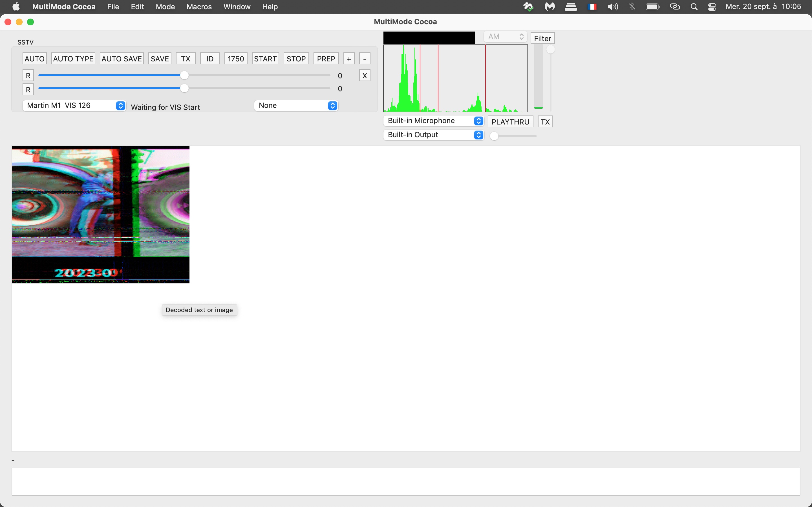Toggle PLAYTHRU audio monitoring

coord(510,122)
